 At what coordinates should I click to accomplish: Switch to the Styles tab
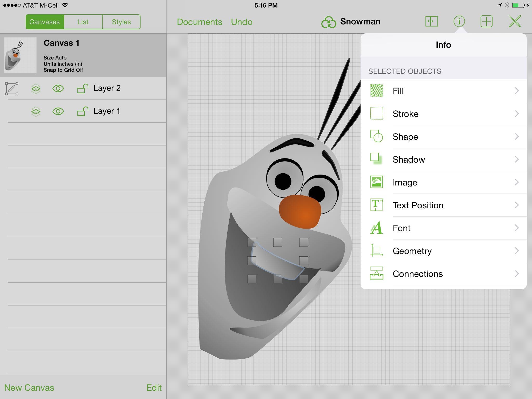(x=121, y=22)
